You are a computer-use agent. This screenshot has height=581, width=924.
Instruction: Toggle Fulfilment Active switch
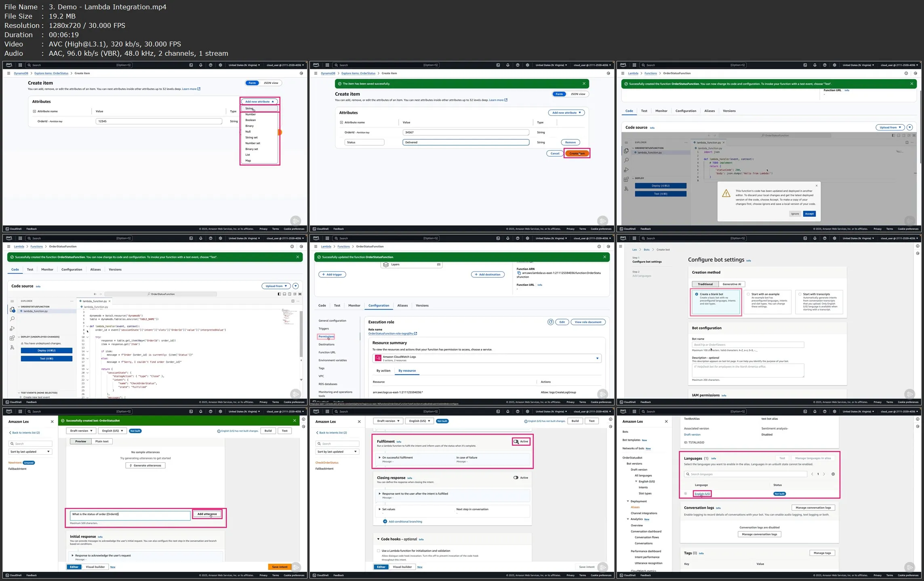coord(516,441)
